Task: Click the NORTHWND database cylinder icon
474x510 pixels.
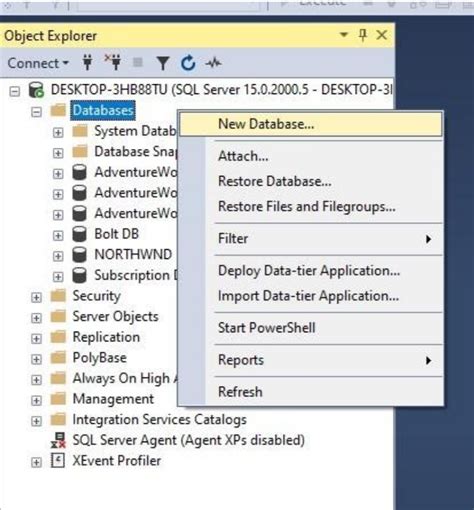Action: (x=80, y=255)
